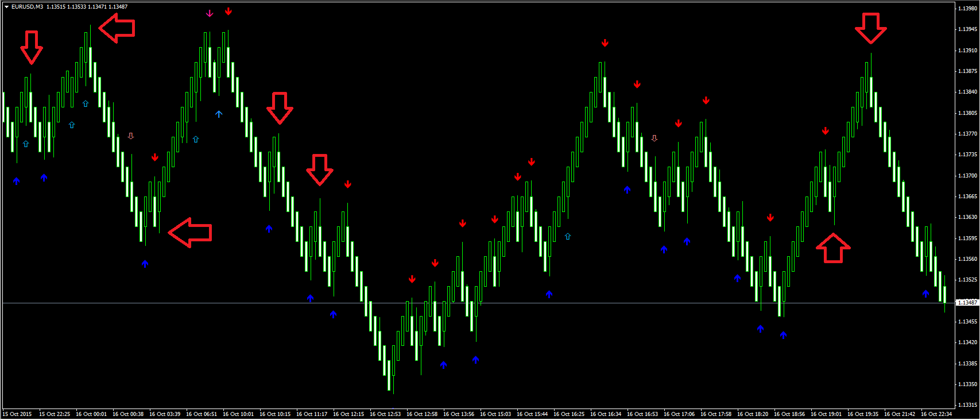Viewport: 980px width, 420px height.
Task: Open the chart menu triangle beside EURUSD,M3
Action: pyautogui.click(x=6, y=7)
